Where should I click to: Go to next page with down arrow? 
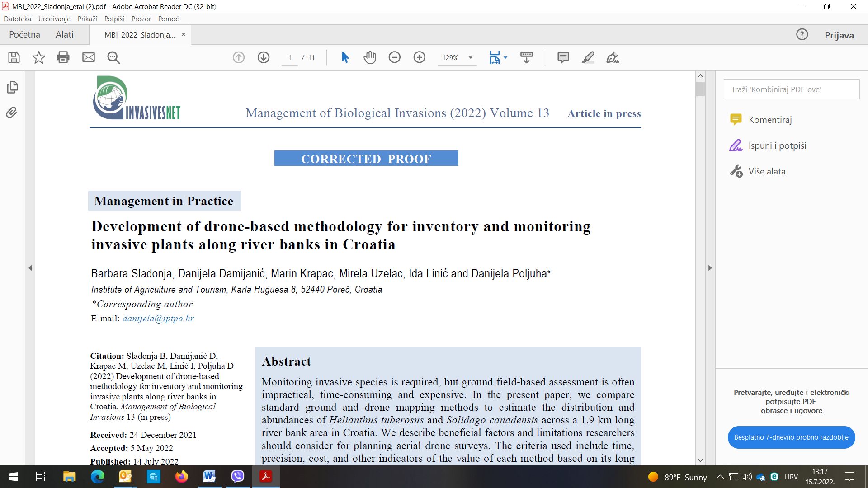pyautogui.click(x=264, y=57)
